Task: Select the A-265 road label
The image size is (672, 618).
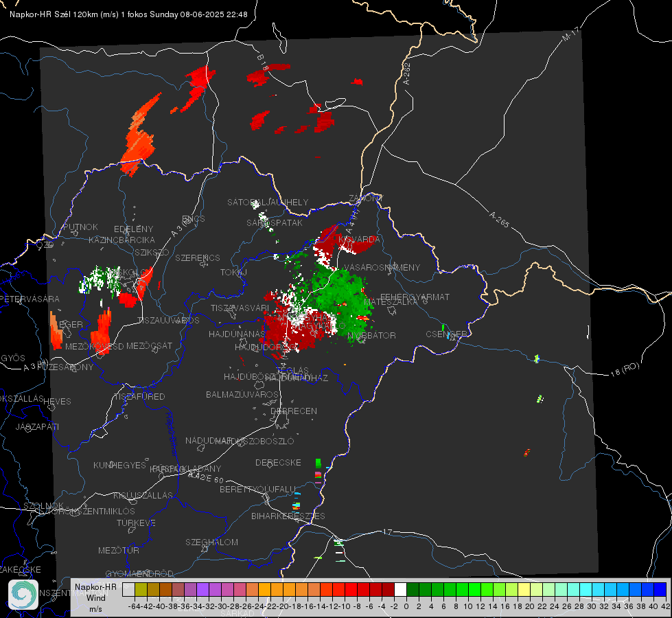Action: point(499,219)
